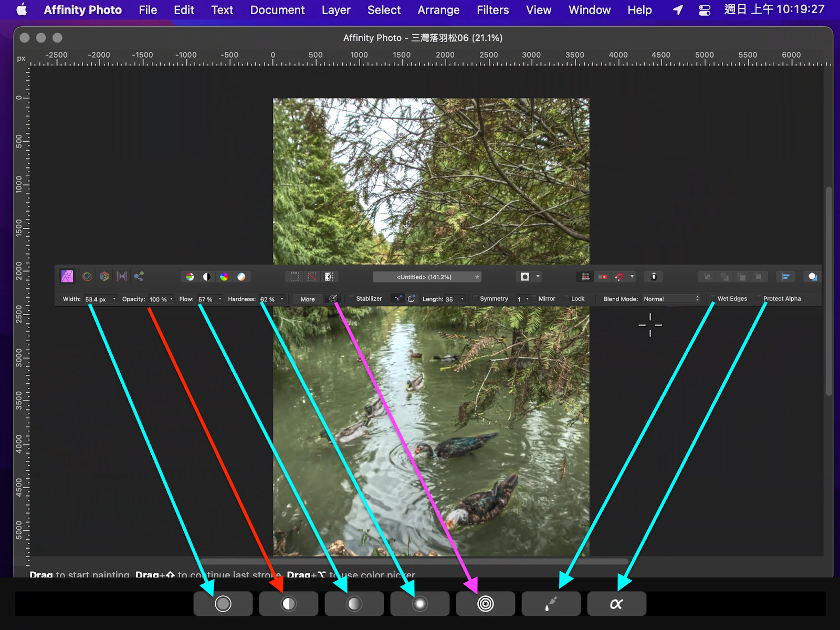Switch to the Tone Mapping Persona icon

click(x=122, y=276)
